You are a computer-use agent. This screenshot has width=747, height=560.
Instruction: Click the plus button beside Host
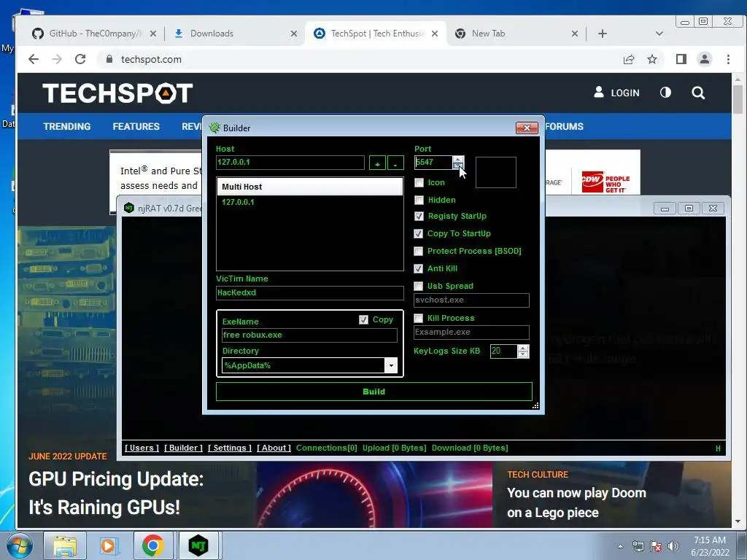(x=377, y=163)
